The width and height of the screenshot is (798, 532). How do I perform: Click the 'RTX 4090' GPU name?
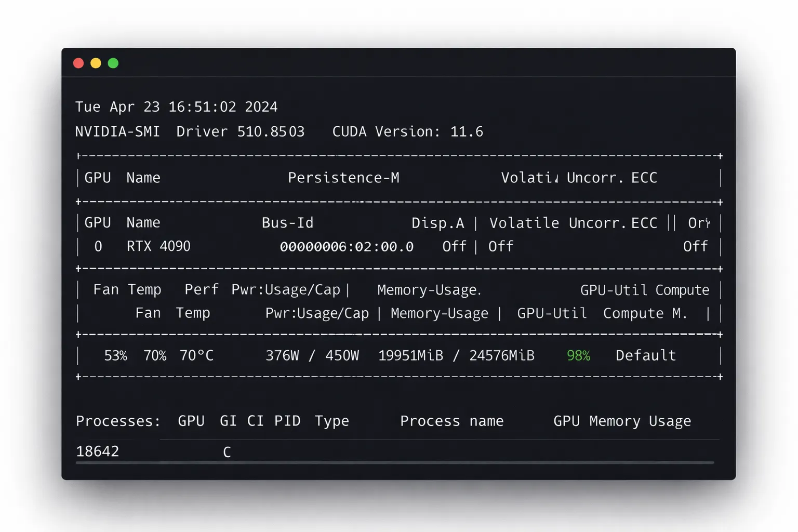(158, 246)
